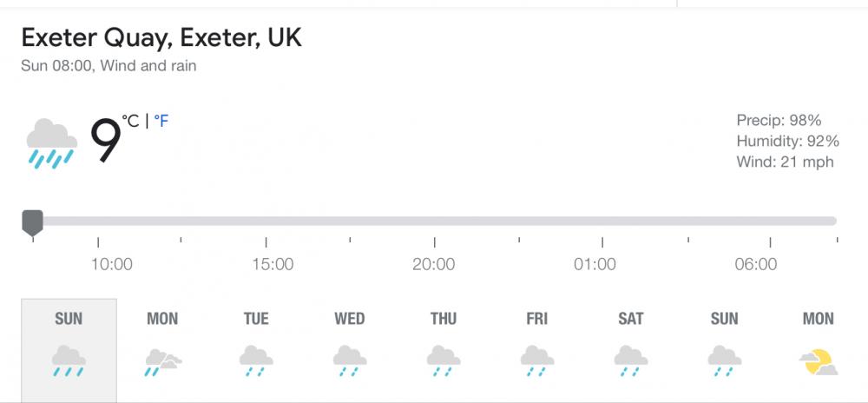
Task: Switch temperature units to °F
Action: pyautogui.click(x=161, y=122)
